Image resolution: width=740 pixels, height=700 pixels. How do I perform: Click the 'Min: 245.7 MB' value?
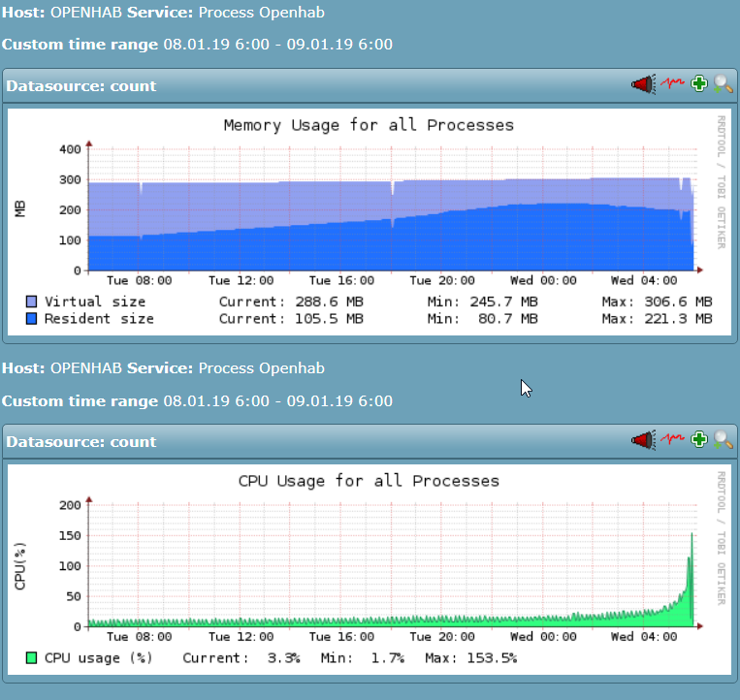483,302
